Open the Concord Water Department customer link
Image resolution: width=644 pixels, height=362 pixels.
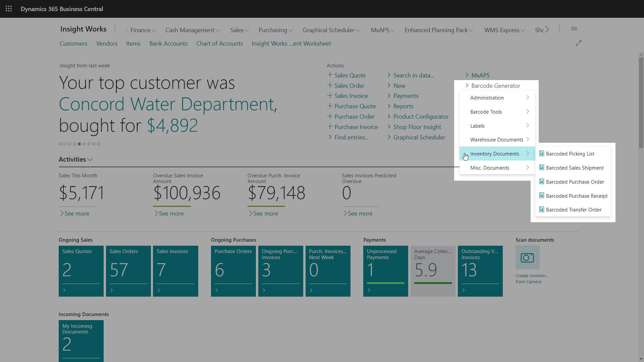[x=167, y=104]
